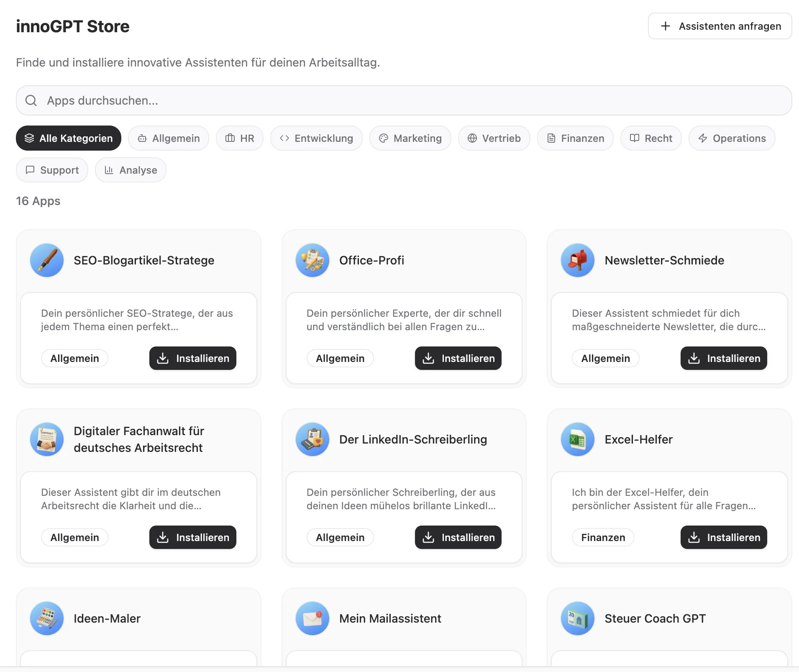Viewport: 799px width, 672px height.
Task: Click Installieren text in Newsletter-Schmiede card
Action: pos(734,359)
